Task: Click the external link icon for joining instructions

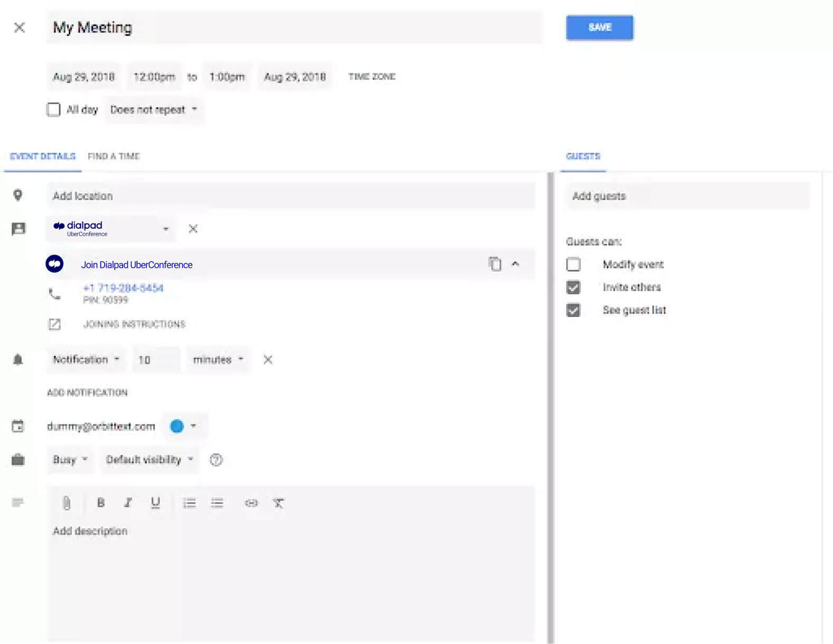Action: 54,324
